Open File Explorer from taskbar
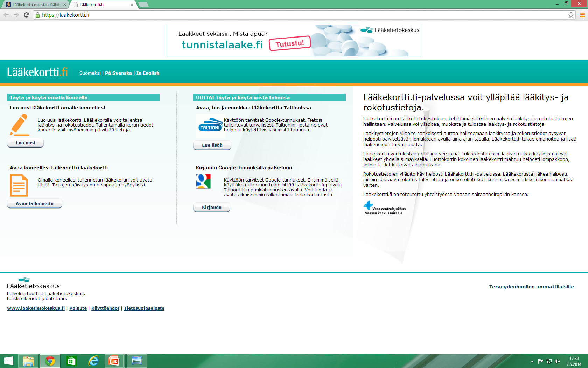 [x=28, y=361]
